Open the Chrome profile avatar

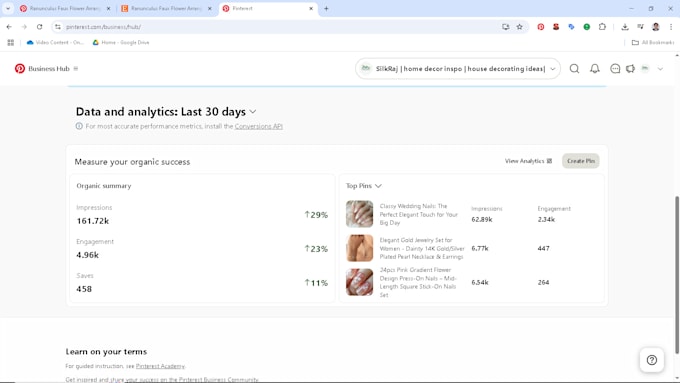tap(655, 27)
